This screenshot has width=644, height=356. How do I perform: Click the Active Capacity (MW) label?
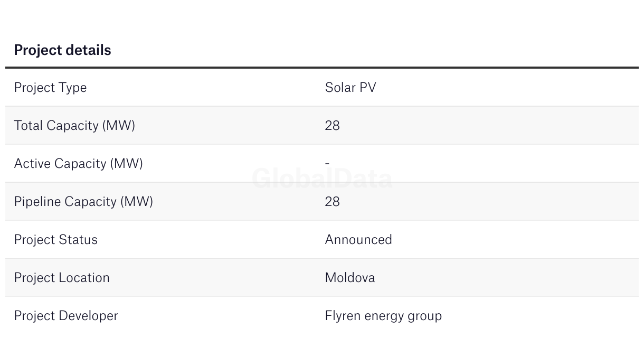78,164
